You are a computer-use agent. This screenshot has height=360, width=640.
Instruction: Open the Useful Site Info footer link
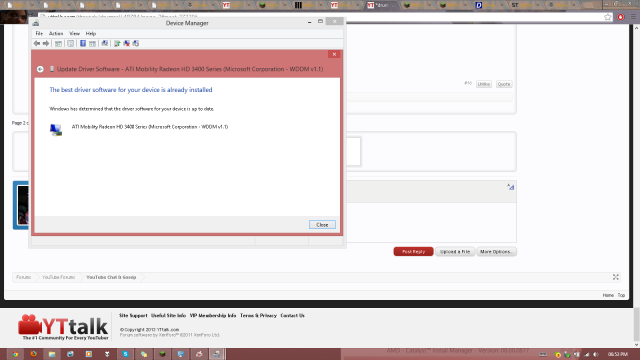pyautogui.click(x=168, y=316)
